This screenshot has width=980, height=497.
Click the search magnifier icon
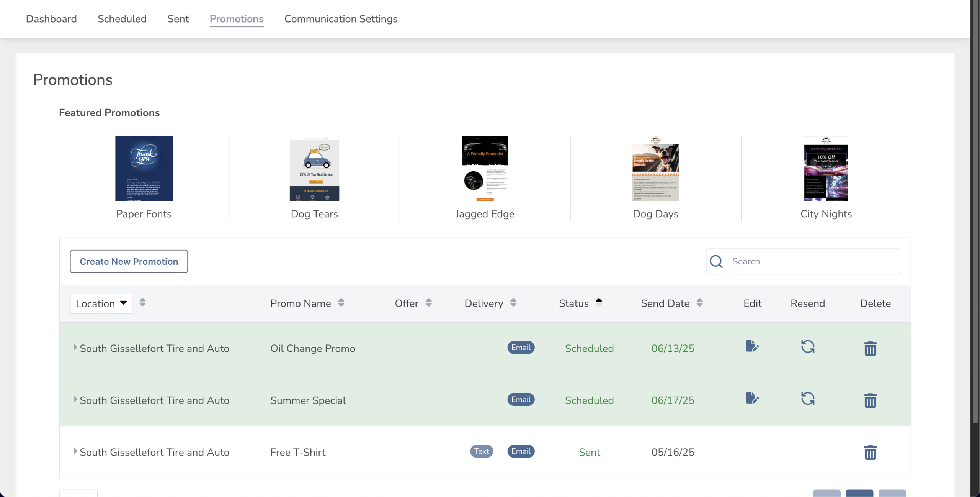716,261
